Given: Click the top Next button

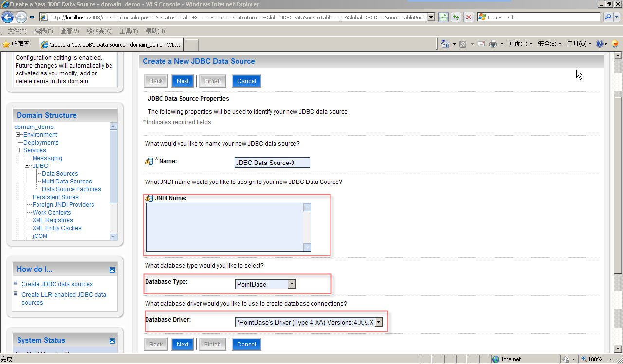Looking at the screenshot, I should pyautogui.click(x=183, y=81).
